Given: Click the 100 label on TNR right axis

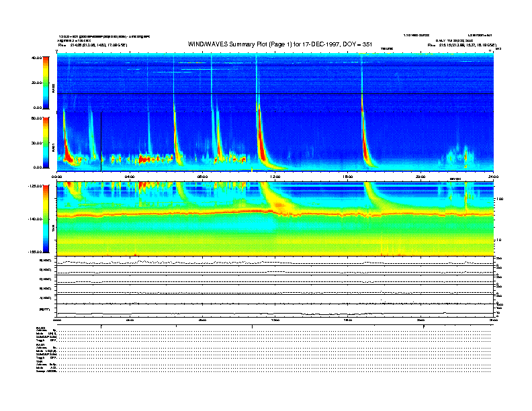Looking at the screenshot, I should pyautogui.click(x=500, y=199).
